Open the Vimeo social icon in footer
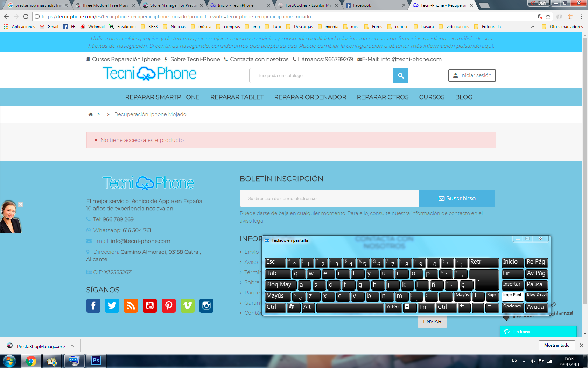The image size is (588, 368). [x=188, y=306]
